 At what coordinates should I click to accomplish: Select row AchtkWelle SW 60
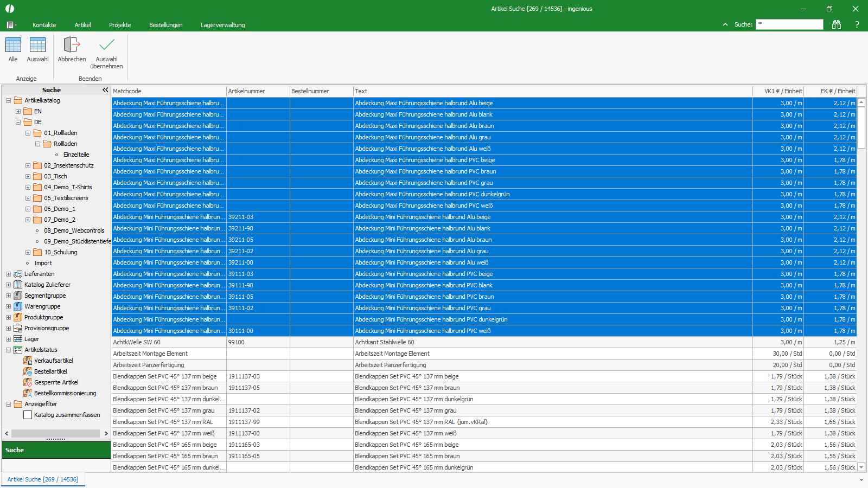(x=484, y=342)
